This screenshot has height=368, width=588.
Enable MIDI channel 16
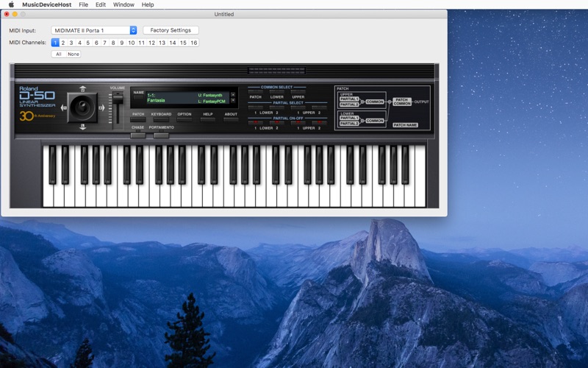click(194, 43)
